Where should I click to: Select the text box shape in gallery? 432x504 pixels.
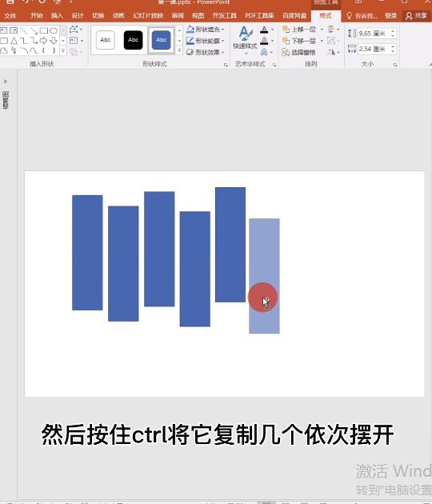[x=4, y=31]
